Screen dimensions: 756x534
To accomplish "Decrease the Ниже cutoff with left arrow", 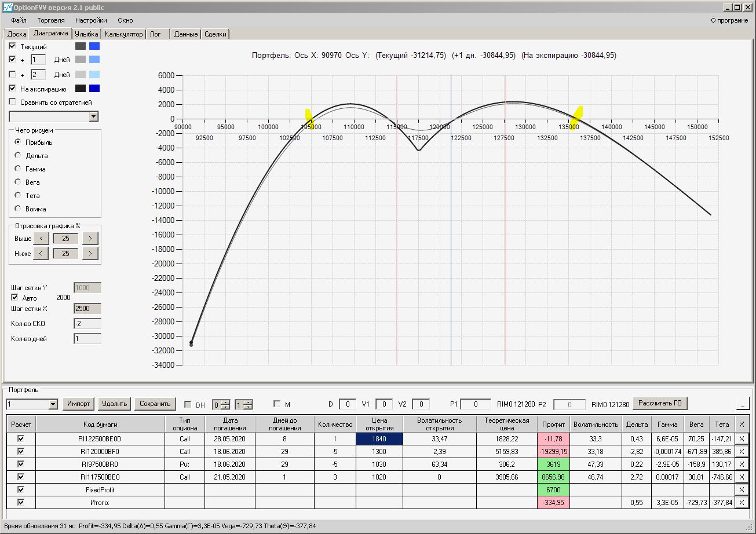I will [41, 253].
